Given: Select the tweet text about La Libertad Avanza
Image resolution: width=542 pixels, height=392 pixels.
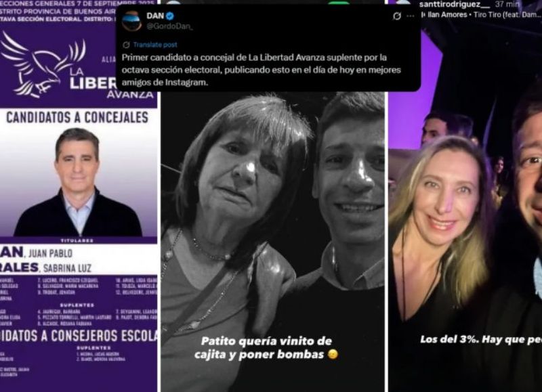Looking at the screenshot, I should tap(261, 70).
